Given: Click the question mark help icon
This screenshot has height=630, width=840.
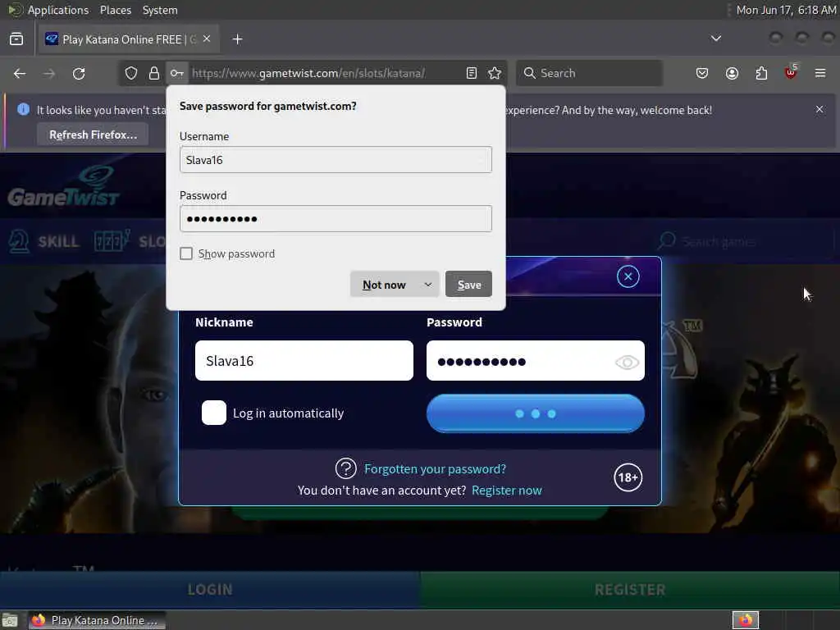Looking at the screenshot, I should [x=345, y=468].
